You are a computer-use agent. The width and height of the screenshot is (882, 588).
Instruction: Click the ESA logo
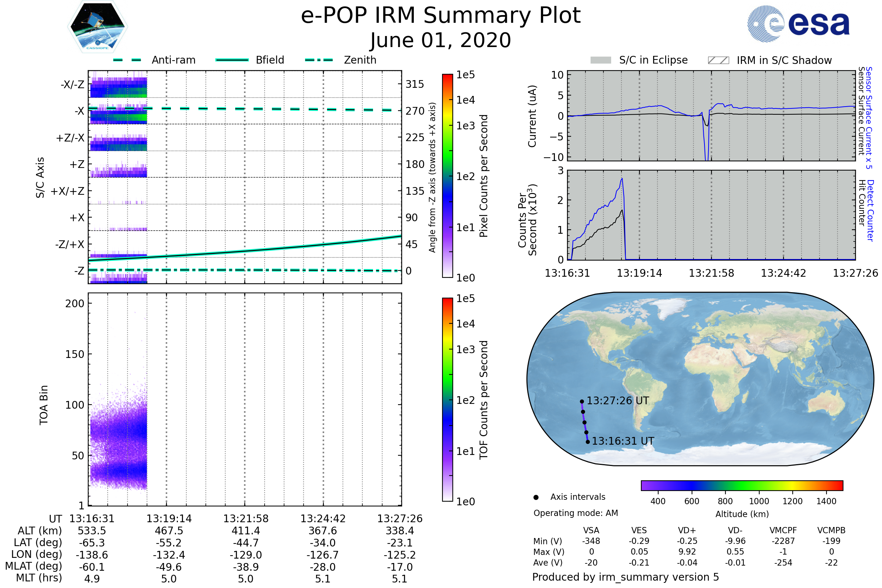pos(798,24)
